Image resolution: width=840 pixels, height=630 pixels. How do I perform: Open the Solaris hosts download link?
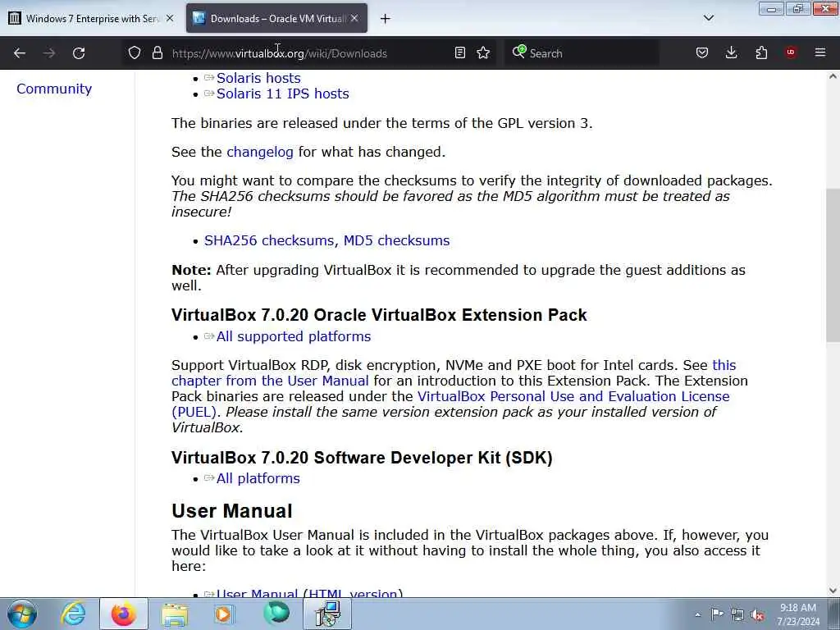click(x=258, y=78)
